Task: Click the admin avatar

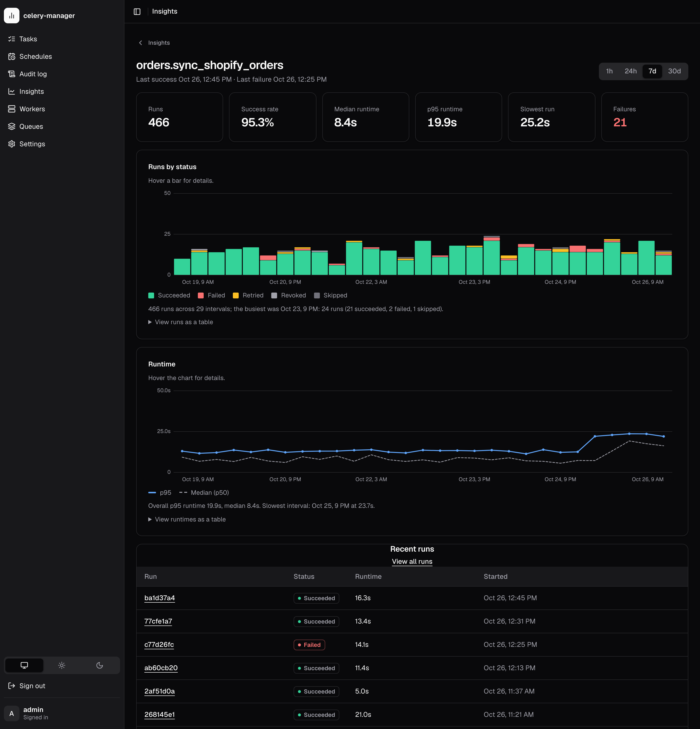Action: [x=11, y=713]
